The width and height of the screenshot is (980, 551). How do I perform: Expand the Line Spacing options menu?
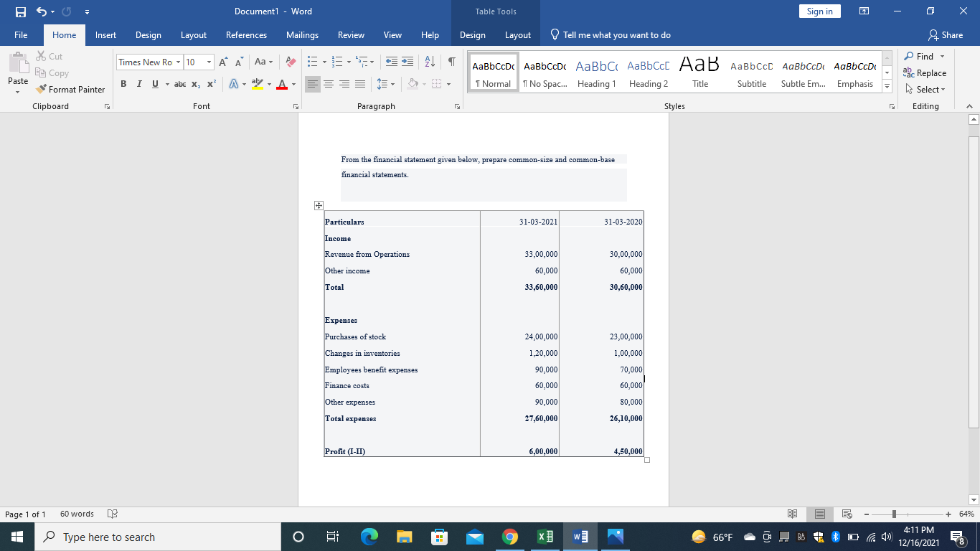point(392,84)
